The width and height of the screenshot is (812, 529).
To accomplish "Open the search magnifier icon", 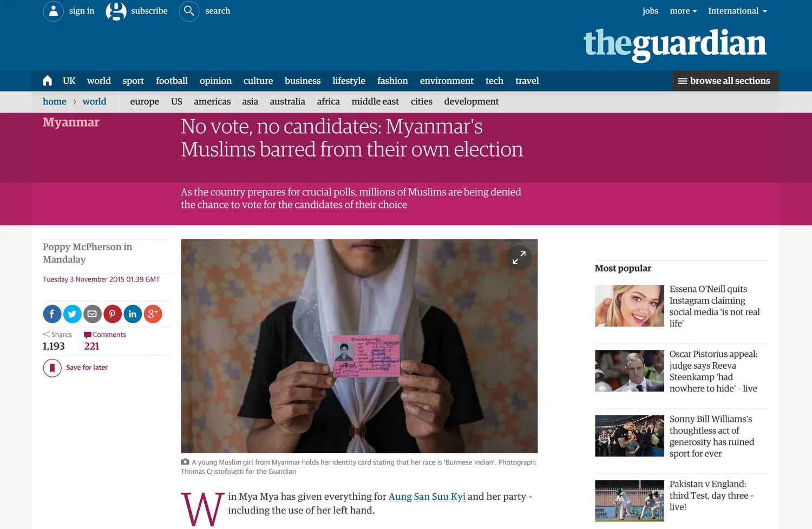I will [x=189, y=11].
